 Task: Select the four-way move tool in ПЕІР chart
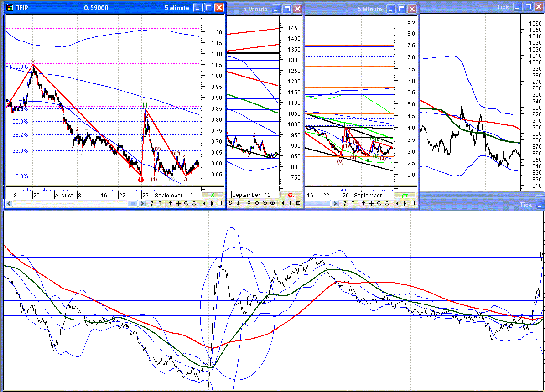tap(178, 203)
